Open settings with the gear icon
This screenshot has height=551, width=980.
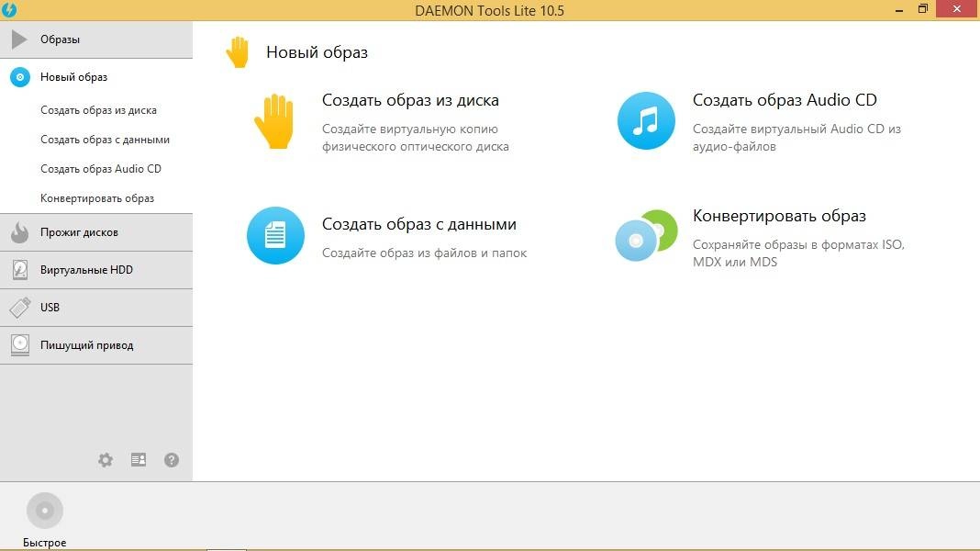coord(106,460)
